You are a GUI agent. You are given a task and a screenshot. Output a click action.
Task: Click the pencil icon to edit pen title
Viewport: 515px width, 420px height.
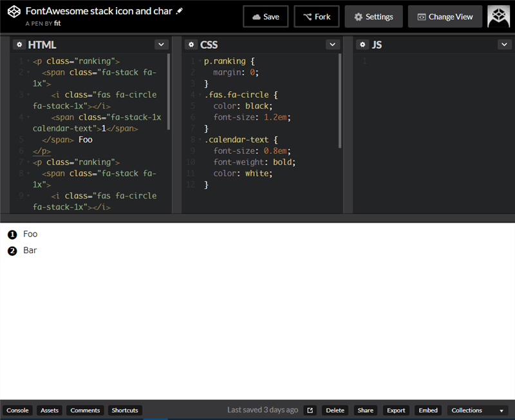(180, 11)
